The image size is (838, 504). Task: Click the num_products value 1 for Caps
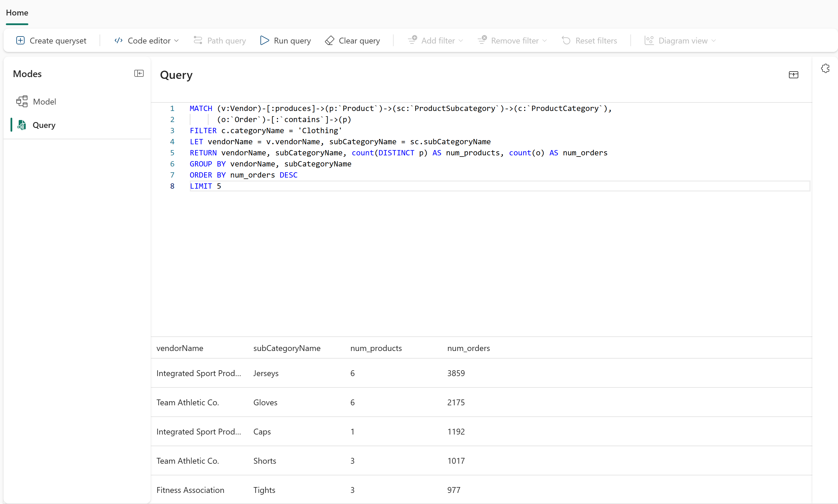352,432
